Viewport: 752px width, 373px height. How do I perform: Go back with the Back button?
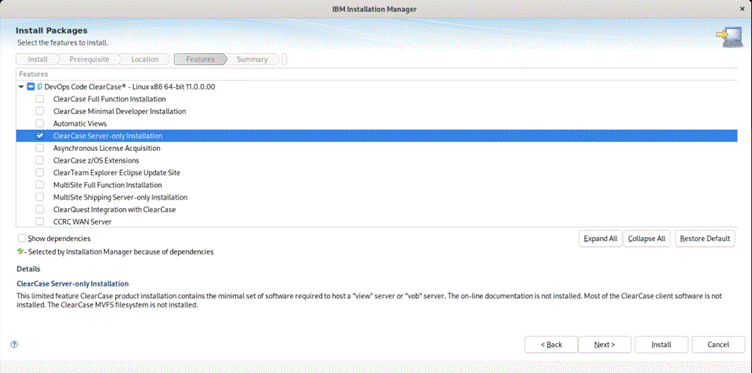click(551, 344)
